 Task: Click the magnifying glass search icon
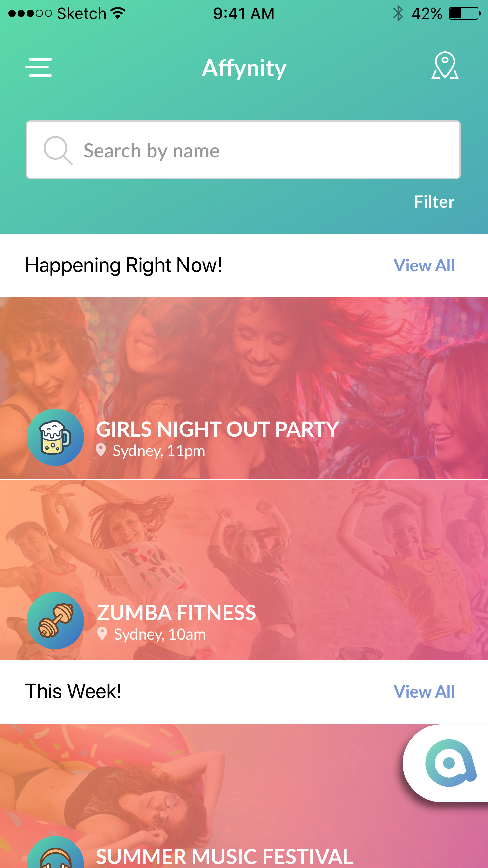[x=58, y=150]
